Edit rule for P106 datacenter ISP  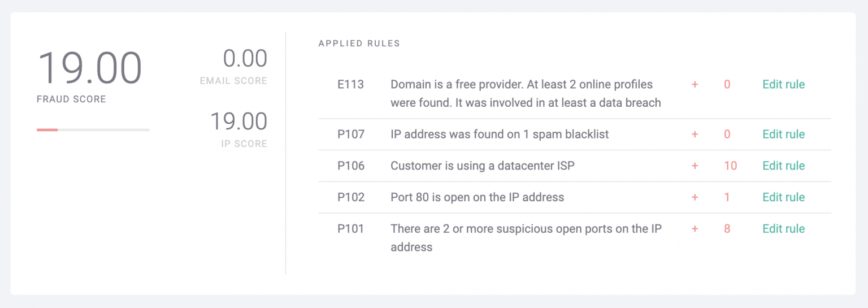click(x=783, y=166)
